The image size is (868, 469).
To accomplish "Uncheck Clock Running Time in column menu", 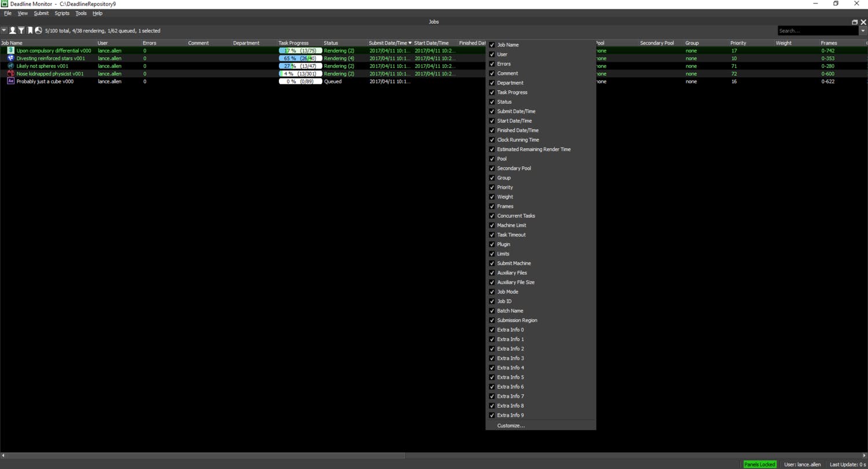I will click(492, 140).
